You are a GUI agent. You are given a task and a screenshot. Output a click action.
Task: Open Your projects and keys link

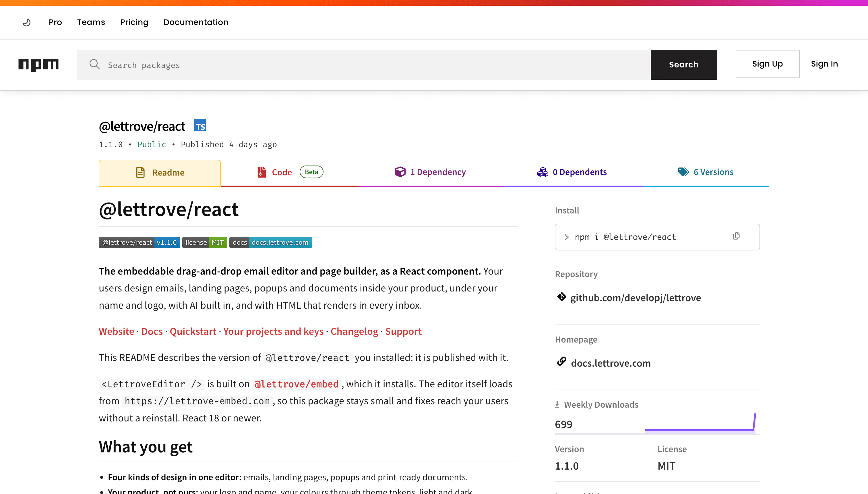coord(273,331)
